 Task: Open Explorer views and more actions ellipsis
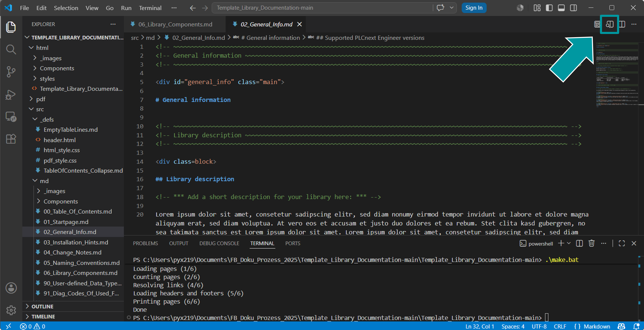pos(113,24)
